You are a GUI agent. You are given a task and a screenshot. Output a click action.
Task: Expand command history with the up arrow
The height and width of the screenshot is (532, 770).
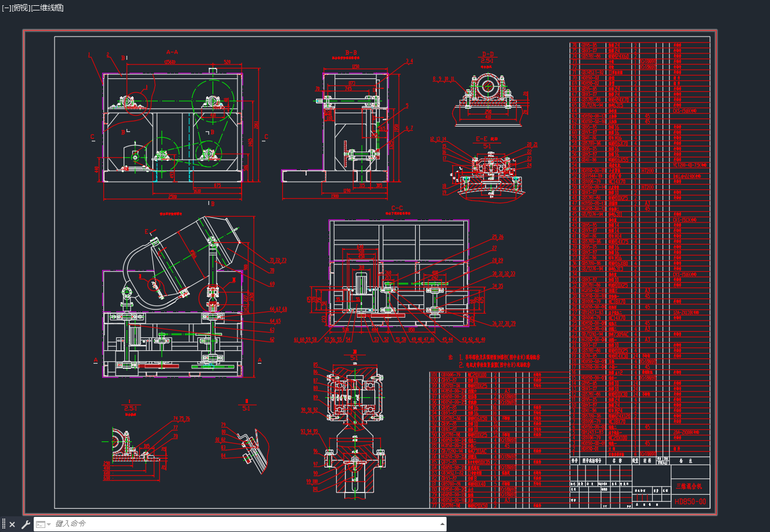(x=442, y=524)
